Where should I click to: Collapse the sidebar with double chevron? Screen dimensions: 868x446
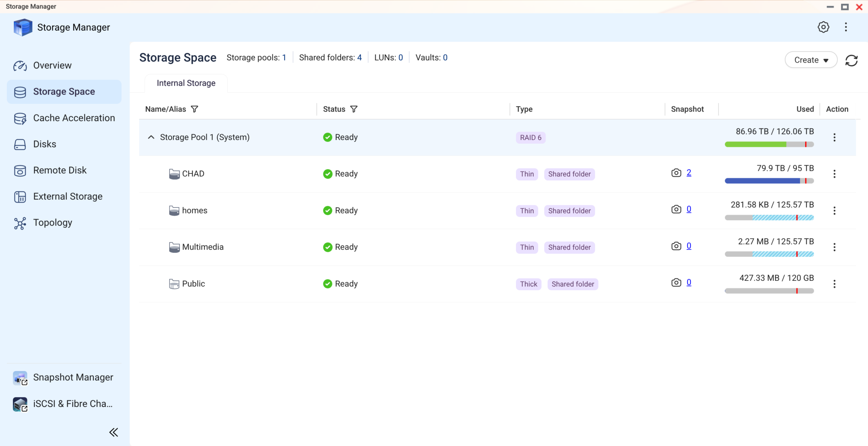point(113,432)
